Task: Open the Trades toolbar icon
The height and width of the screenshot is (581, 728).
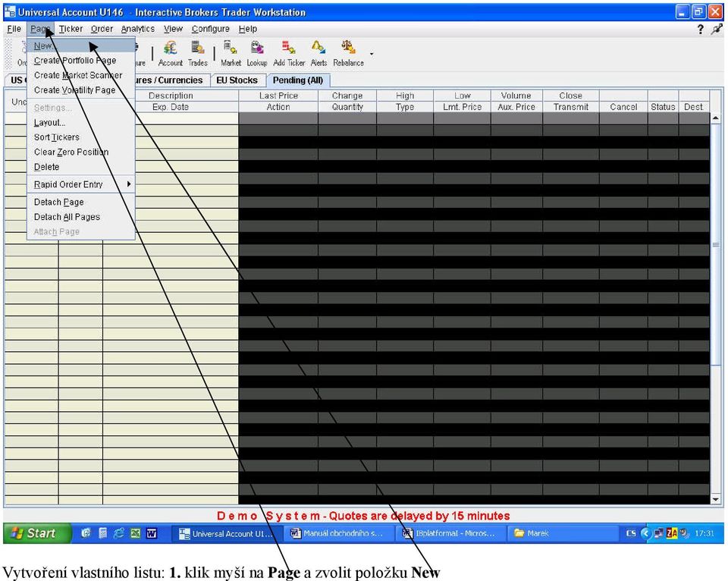Action: [198, 54]
